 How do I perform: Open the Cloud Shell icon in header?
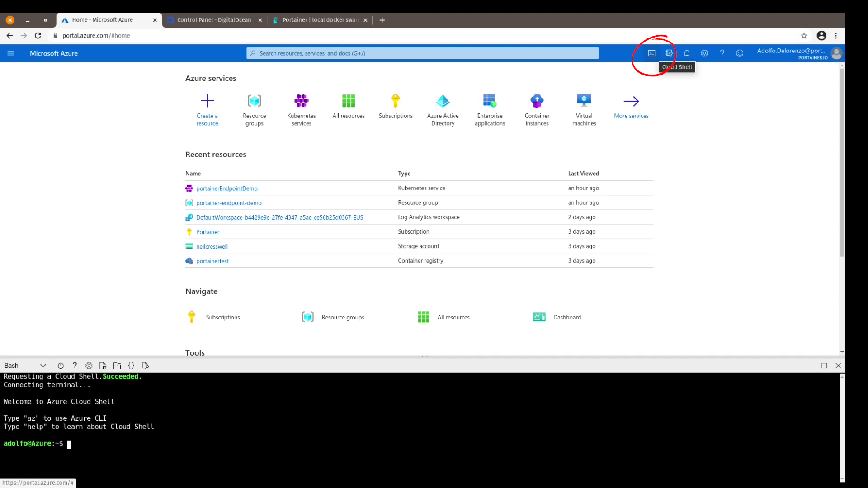[651, 53]
